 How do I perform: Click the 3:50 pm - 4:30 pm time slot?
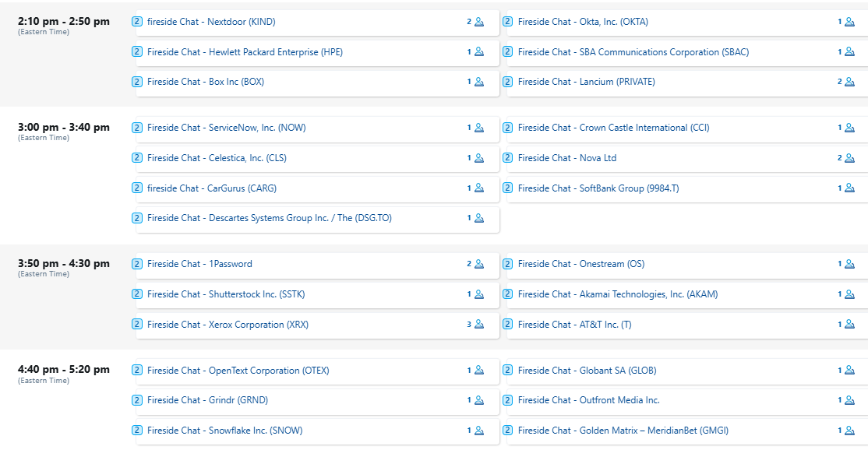[x=64, y=263]
